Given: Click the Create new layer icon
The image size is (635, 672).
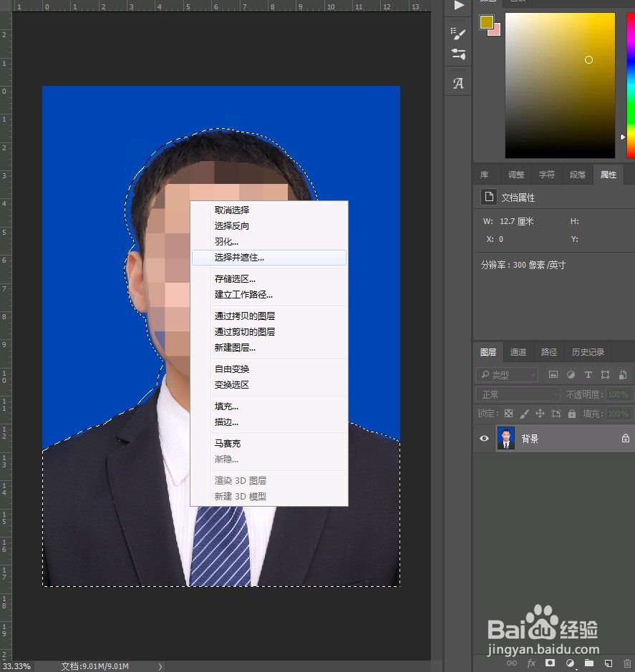Looking at the screenshot, I should point(609,663).
